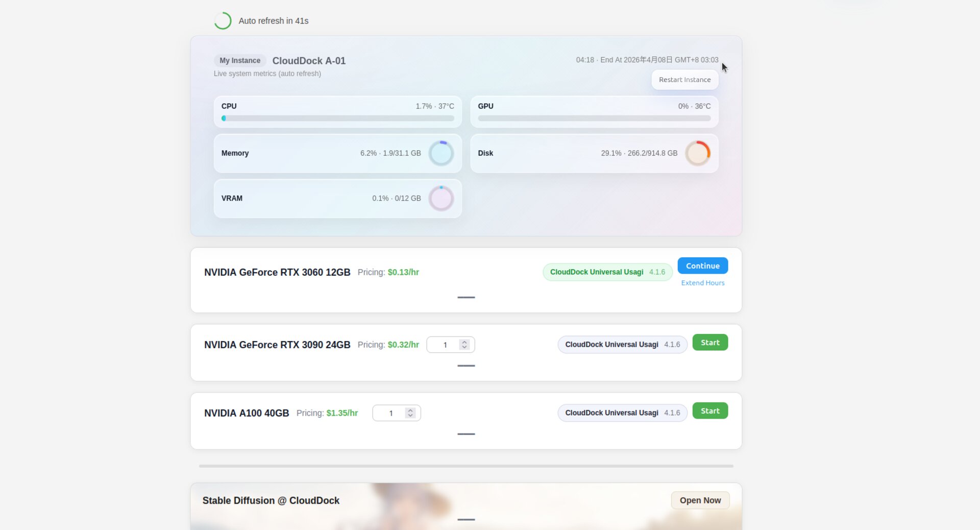Open Stable Diffusion with Open Now
Screen dimensions: 980x530
coord(700,500)
